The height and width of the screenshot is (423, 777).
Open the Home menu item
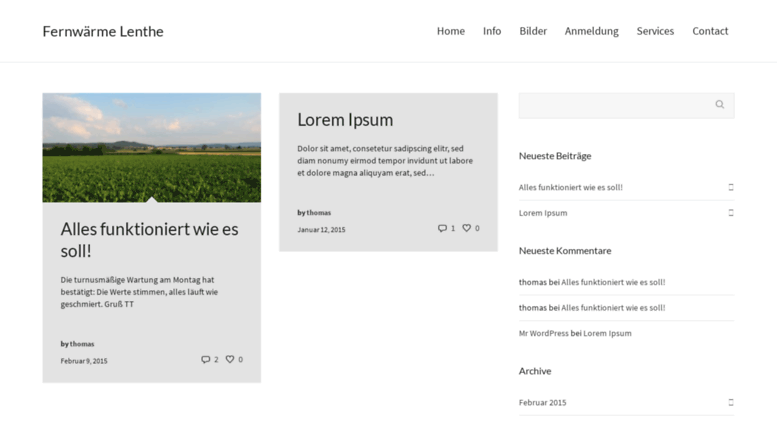(x=450, y=31)
